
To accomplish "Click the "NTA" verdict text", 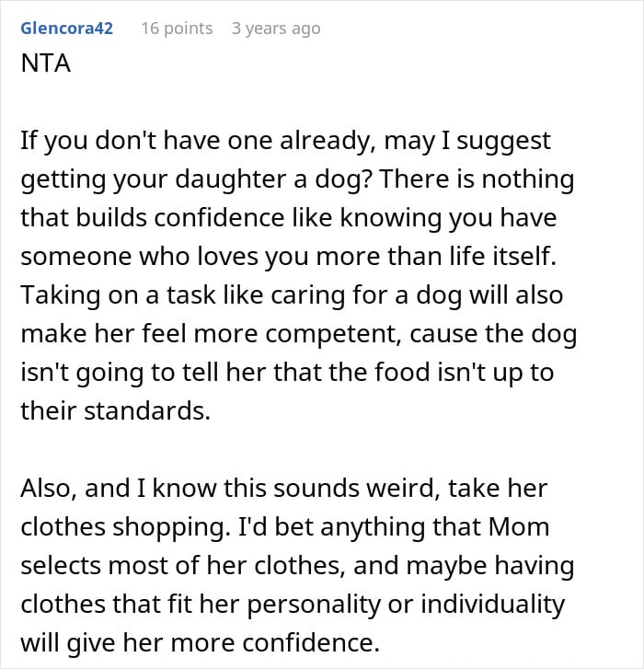I will pyautogui.click(x=44, y=66).
